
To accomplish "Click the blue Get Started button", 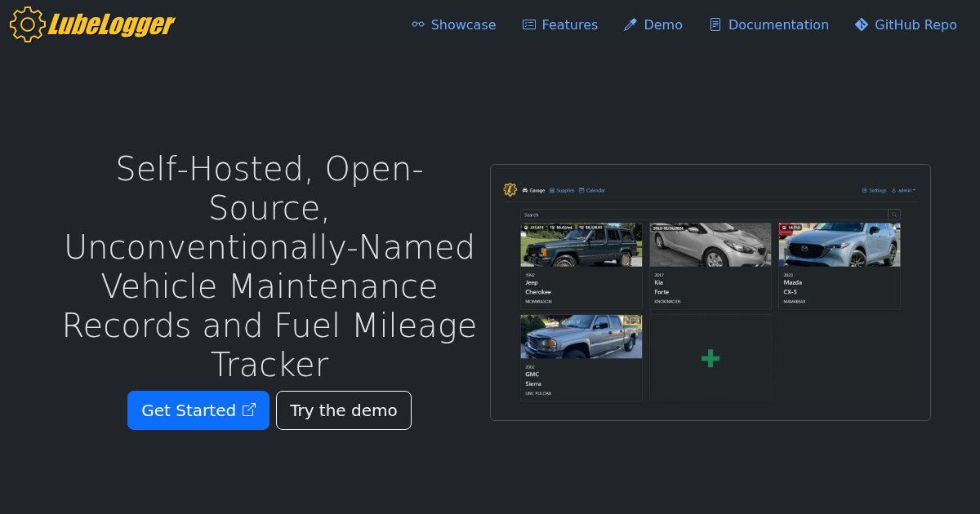I will tap(198, 410).
